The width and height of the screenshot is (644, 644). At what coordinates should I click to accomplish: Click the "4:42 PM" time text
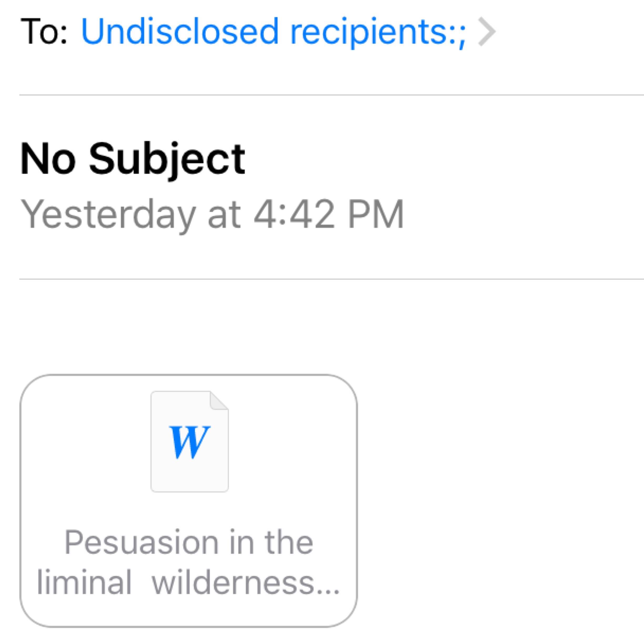[328, 214]
